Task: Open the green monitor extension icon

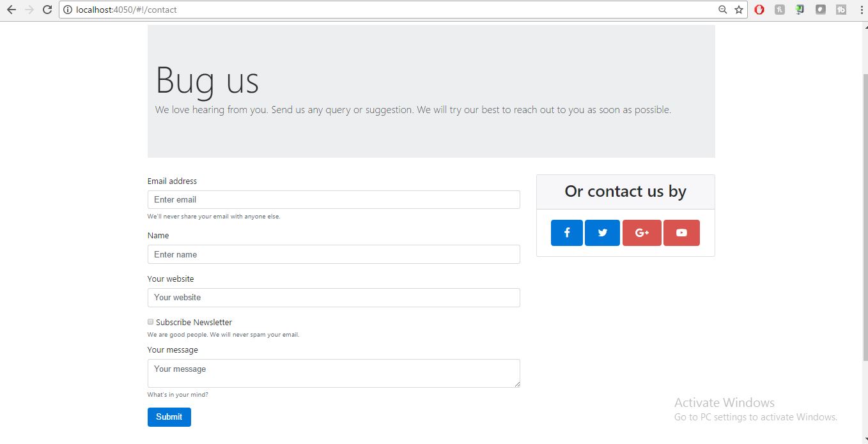Action: pos(800,10)
